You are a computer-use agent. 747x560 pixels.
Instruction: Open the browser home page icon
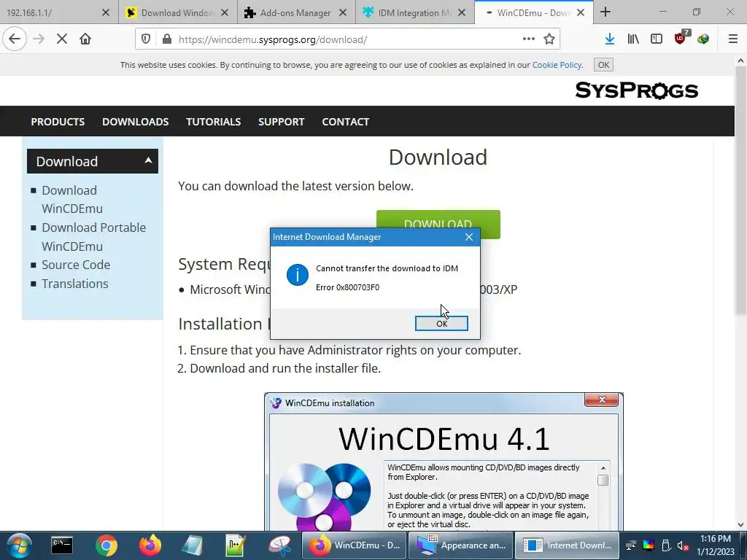coord(85,39)
